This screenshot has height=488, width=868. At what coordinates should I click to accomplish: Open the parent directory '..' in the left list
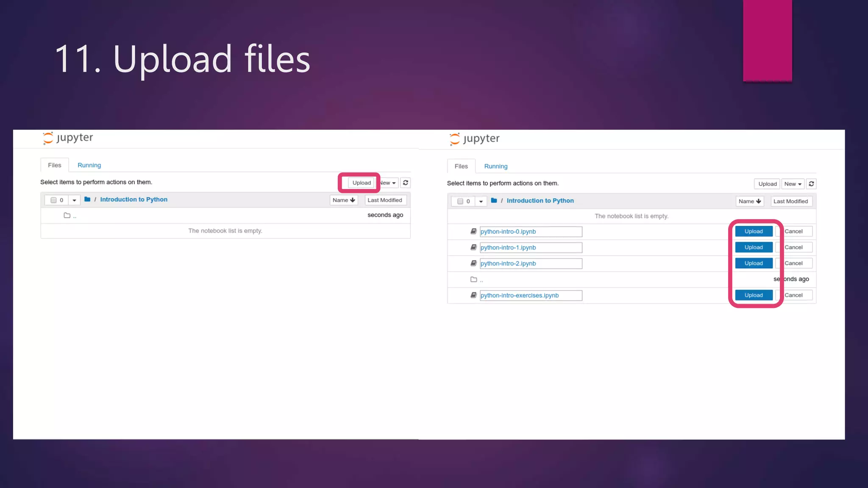click(x=75, y=216)
